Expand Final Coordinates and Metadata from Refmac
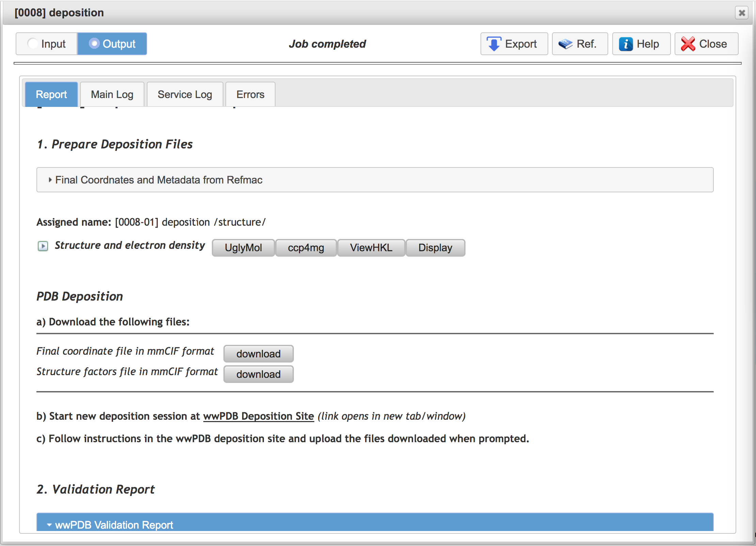Image resolution: width=756 pixels, height=546 pixels. (375, 180)
